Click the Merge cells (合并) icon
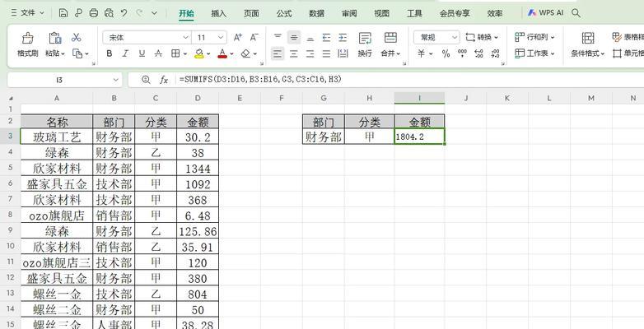 tap(390, 38)
